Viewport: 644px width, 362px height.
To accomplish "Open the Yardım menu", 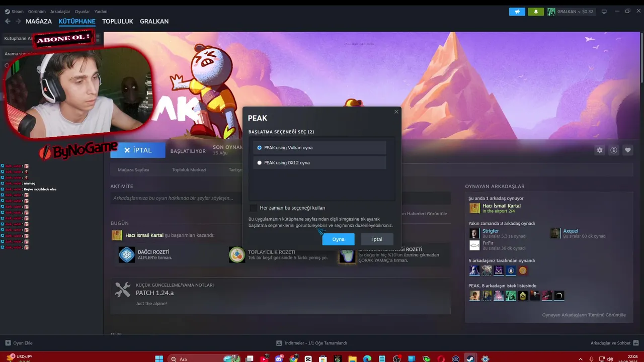I will point(101,12).
